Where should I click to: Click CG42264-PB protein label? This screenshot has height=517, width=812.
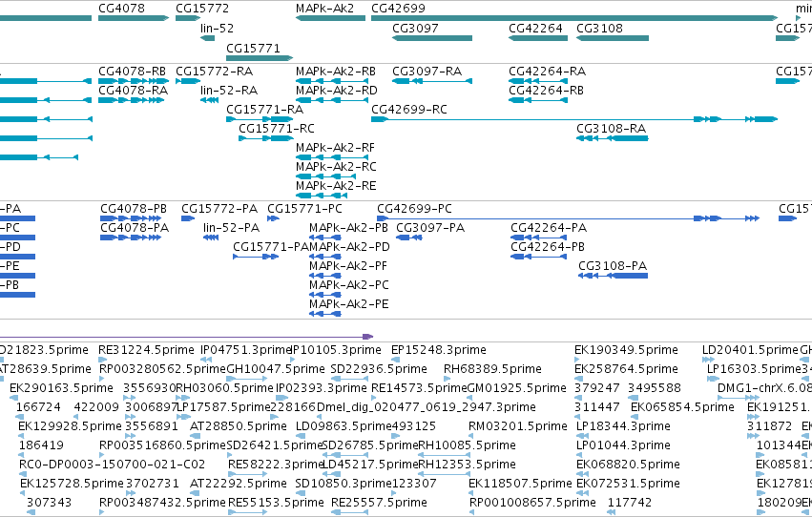(548, 247)
